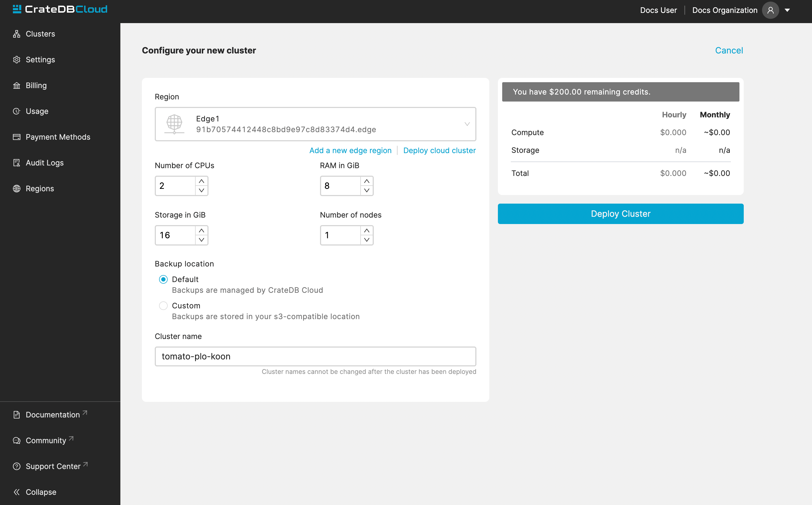Click the Regions globe icon
This screenshot has width=812, height=505.
click(x=16, y=188)
